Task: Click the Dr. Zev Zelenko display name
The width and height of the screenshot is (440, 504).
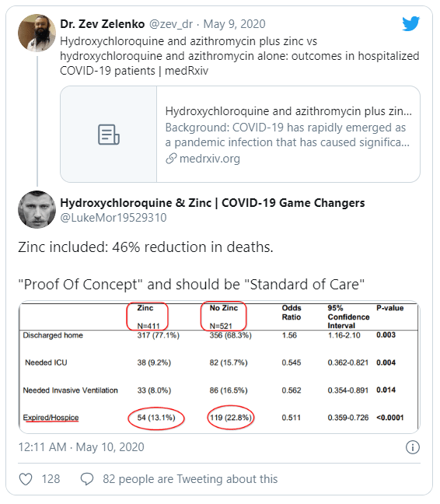Action: (x=103, y=24)
